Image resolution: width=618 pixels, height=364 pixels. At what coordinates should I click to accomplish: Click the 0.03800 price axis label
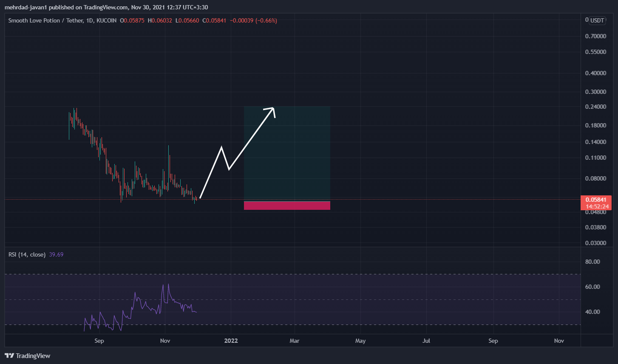[595, 227]
